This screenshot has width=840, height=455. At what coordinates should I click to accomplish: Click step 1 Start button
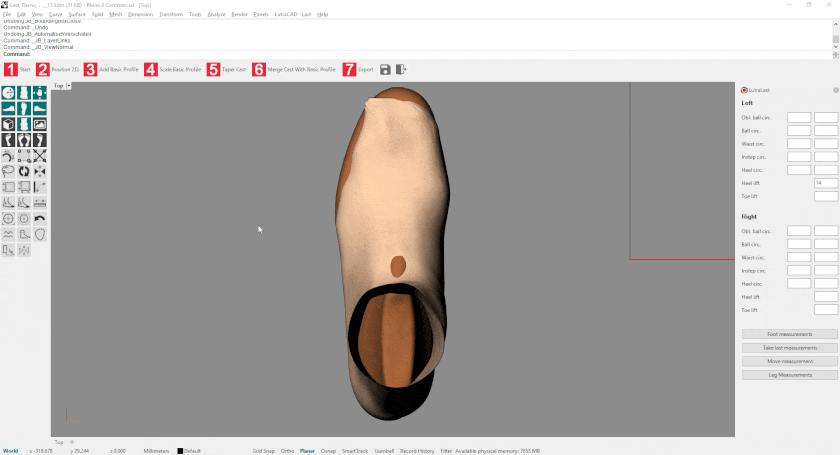click(x=17, y=70)
